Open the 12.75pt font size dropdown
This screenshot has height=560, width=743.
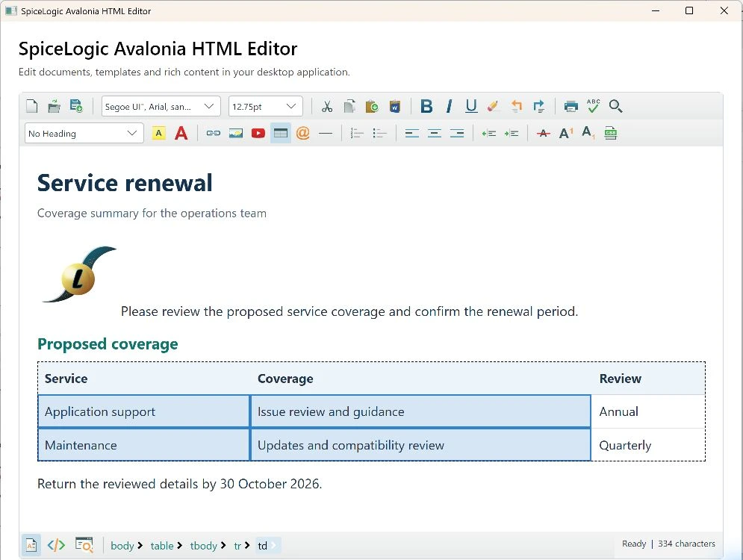pos(265,106)
